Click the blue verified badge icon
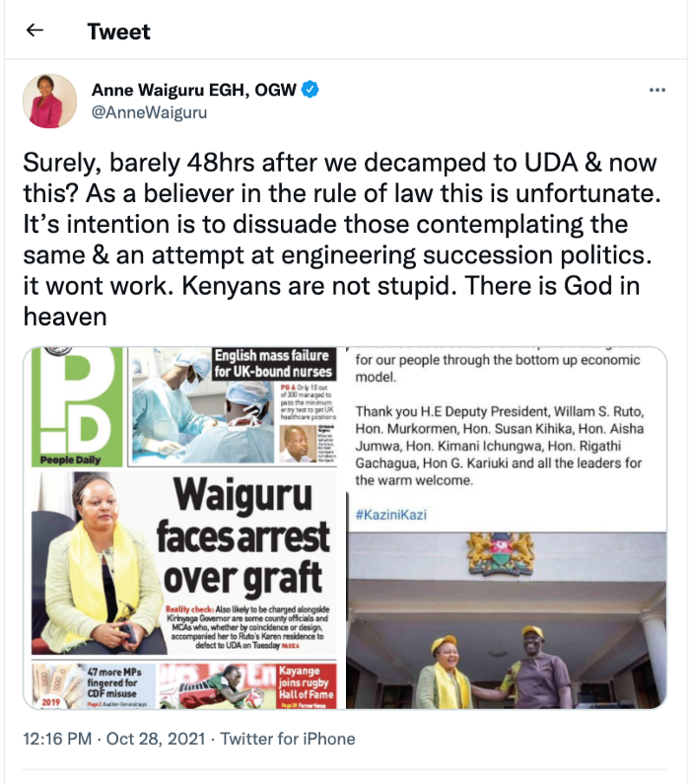 [310, 90]
